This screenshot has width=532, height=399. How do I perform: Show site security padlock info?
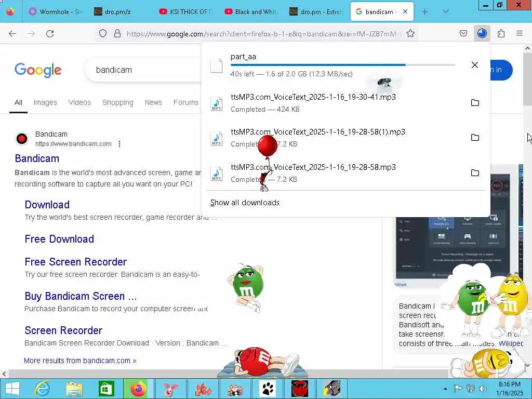[117, 33]
